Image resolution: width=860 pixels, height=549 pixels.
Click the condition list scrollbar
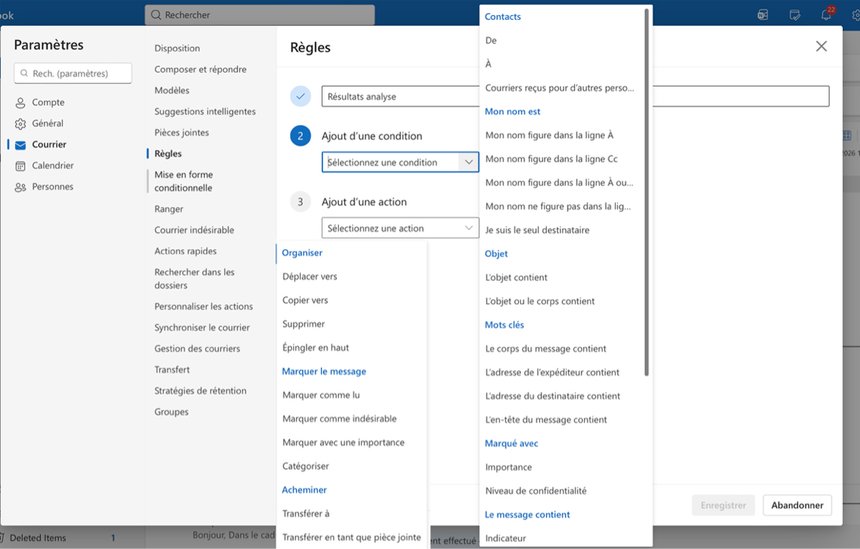pyautogui.click(x=646, y=190)
